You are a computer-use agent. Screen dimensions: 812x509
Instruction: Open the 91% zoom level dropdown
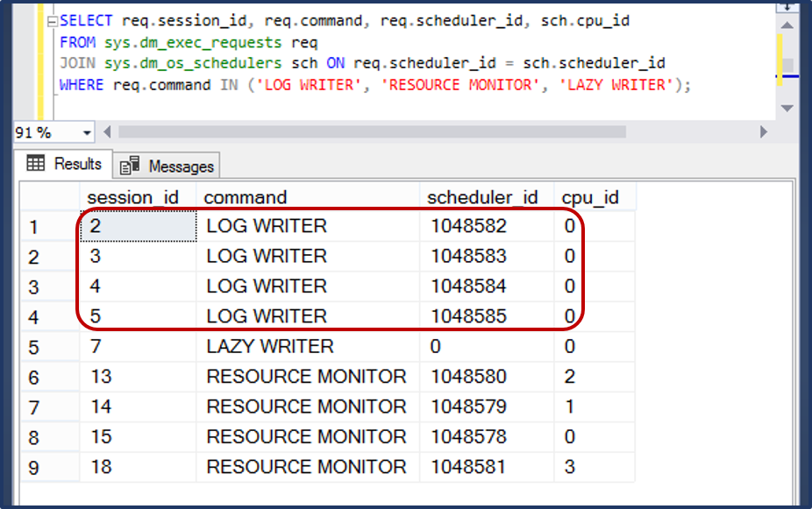pos(53,132)
